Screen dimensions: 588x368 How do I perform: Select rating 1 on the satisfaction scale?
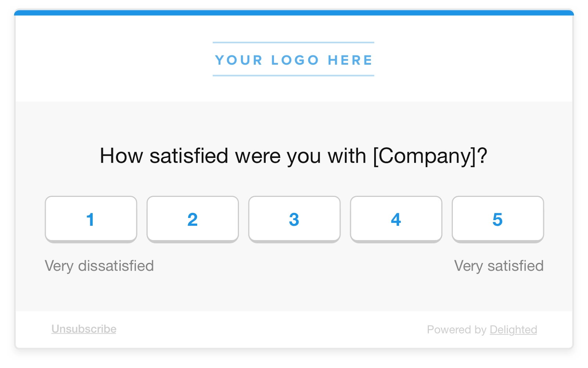pyautogui.click(x=91, y=219)
